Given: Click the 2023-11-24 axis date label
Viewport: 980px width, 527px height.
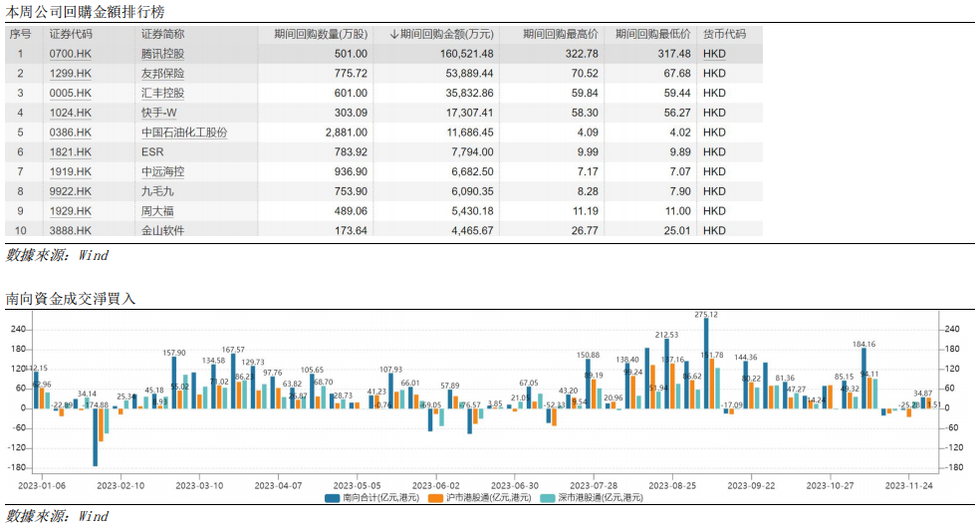Looking at the screenshot, I should [908, 486].
